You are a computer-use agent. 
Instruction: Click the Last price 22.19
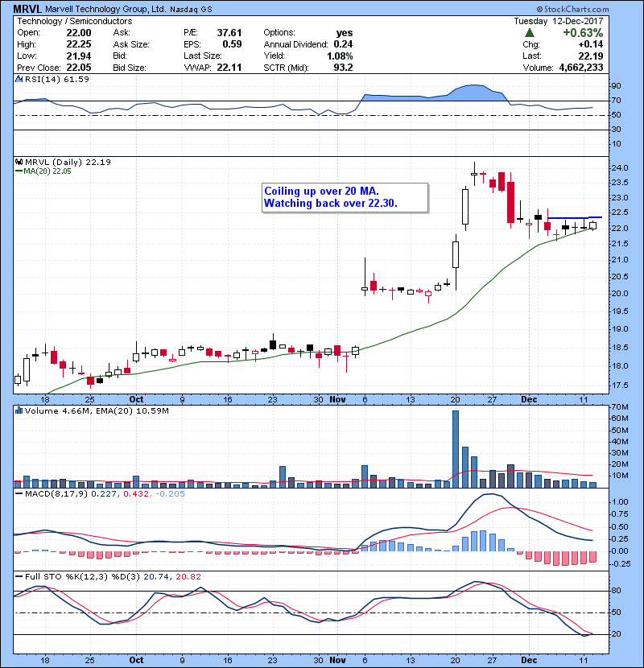point(591,56)
